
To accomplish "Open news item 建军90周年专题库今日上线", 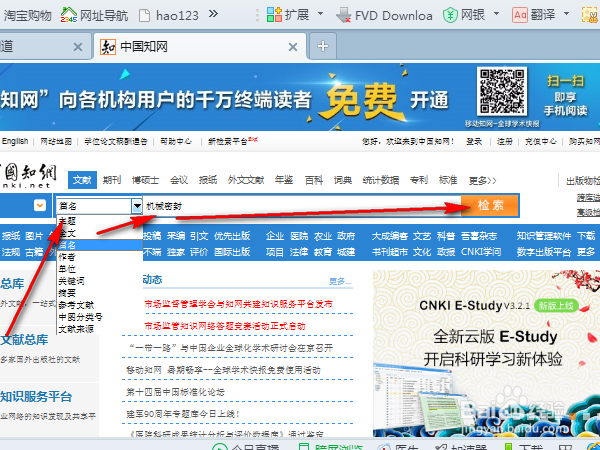I will [x=183, y=414].
